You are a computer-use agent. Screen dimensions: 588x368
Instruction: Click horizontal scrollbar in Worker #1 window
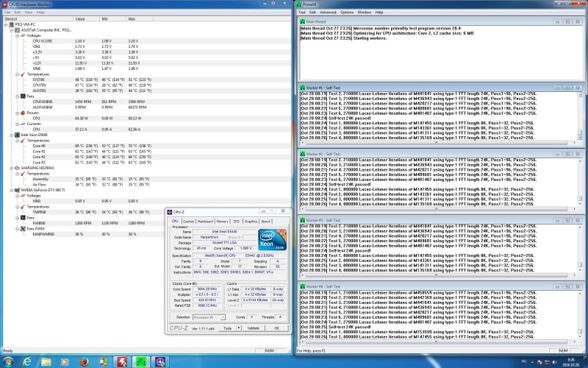pyautogui.click(x=437, y=143)
